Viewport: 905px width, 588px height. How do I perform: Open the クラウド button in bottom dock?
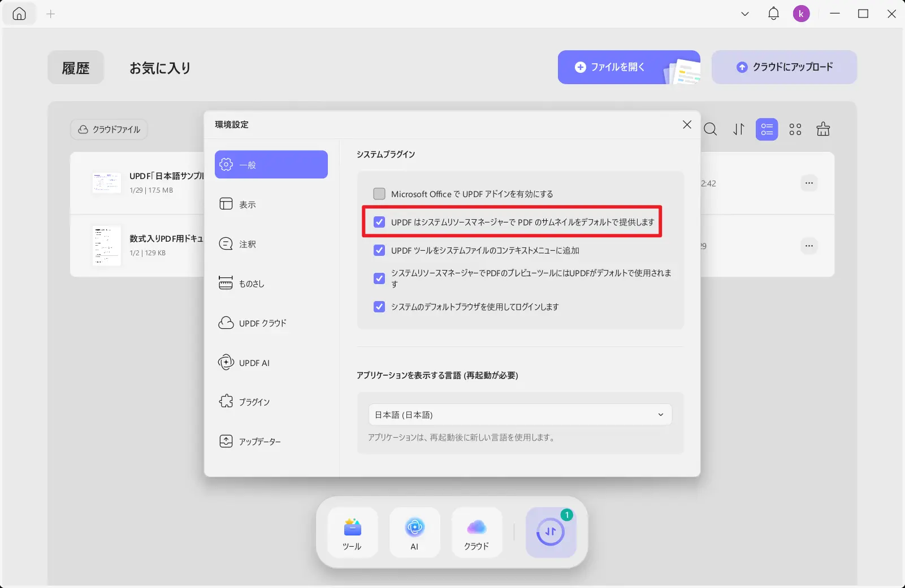[x=477, y=533]
